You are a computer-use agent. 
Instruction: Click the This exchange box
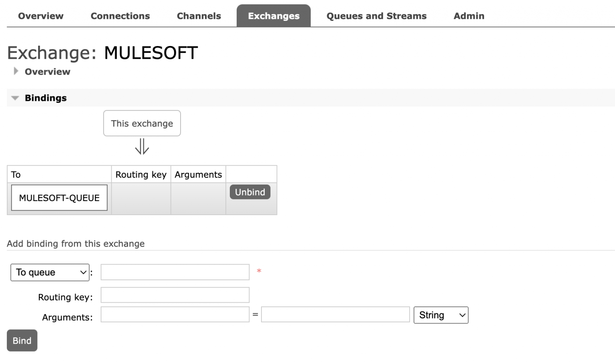[142, 123]
